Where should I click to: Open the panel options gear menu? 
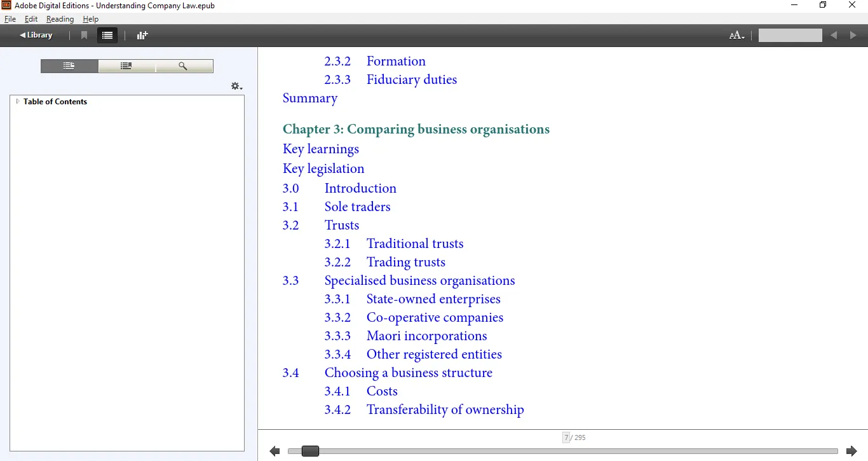236,86
